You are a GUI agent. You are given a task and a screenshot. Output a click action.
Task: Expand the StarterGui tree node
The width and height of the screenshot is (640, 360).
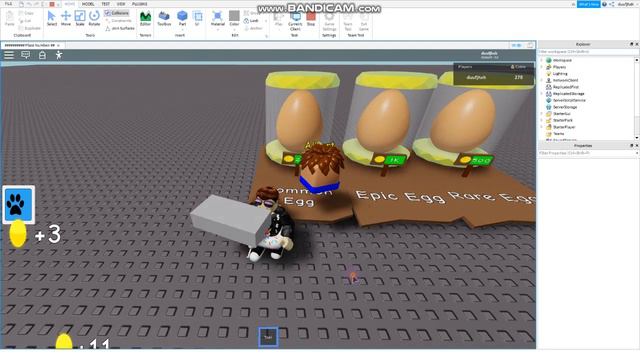click(542, 113)
